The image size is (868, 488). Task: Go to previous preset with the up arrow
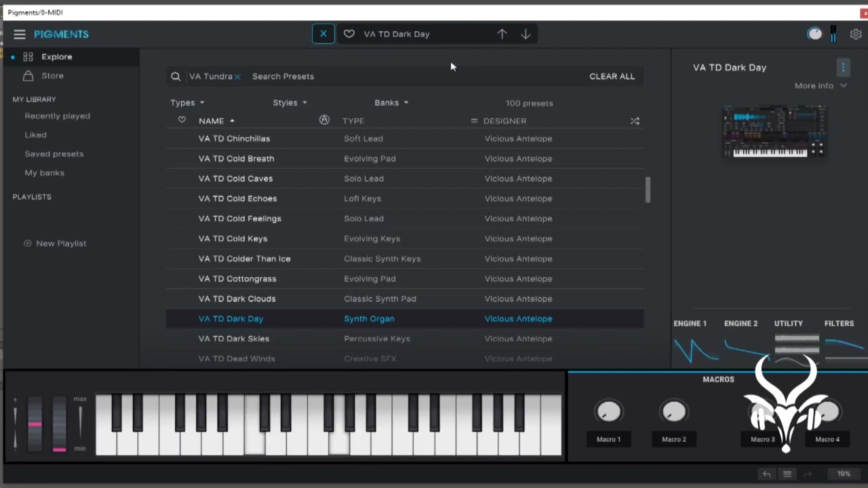pos(502,34)
